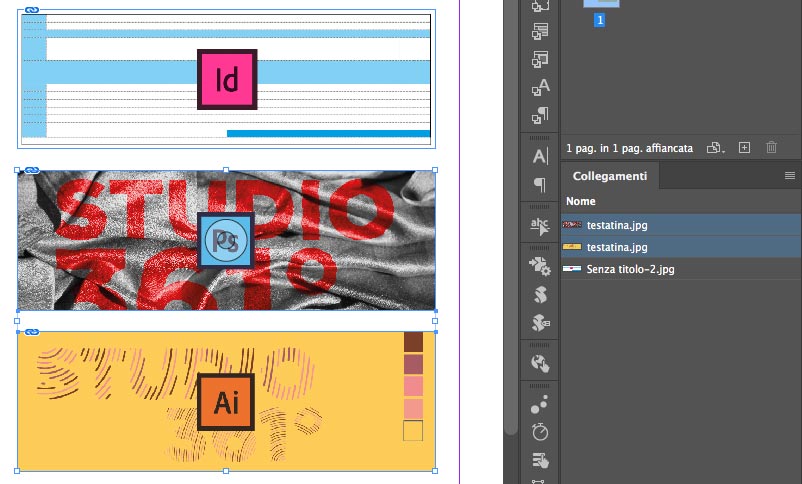802x484 pixels.
Task: Open the Character Styles panel icon
Action: (540, 88)
